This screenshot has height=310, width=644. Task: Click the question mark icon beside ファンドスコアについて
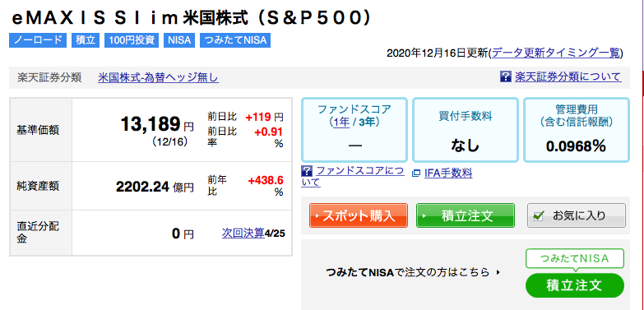point(307,171)
